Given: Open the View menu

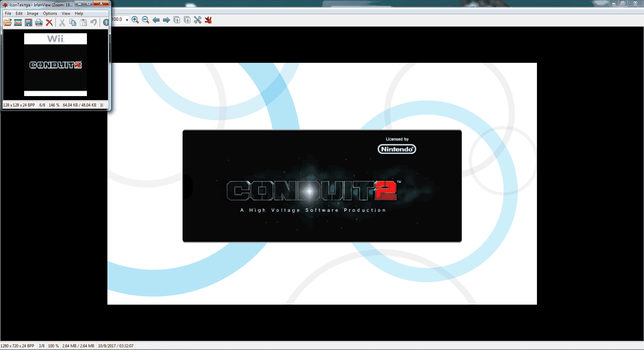Looking at the screenshot, I should pyautogui.click(x=66, y=13).
